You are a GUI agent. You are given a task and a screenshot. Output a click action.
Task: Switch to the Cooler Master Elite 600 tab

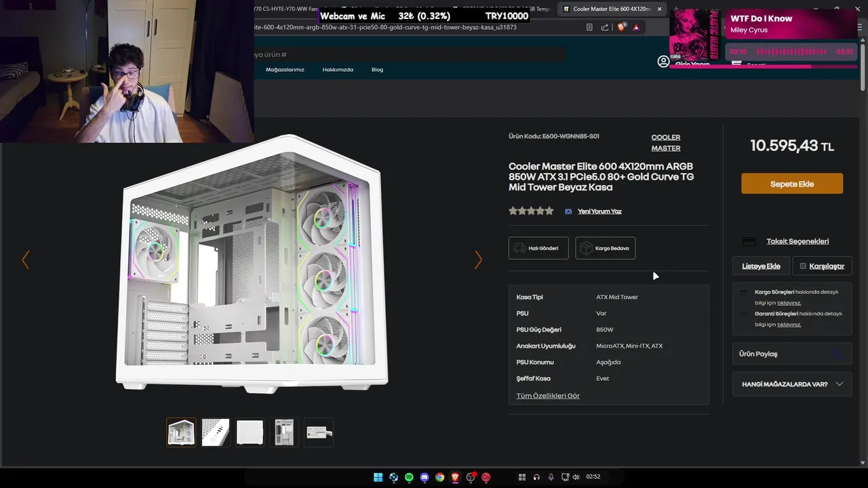tap(612, 9)
